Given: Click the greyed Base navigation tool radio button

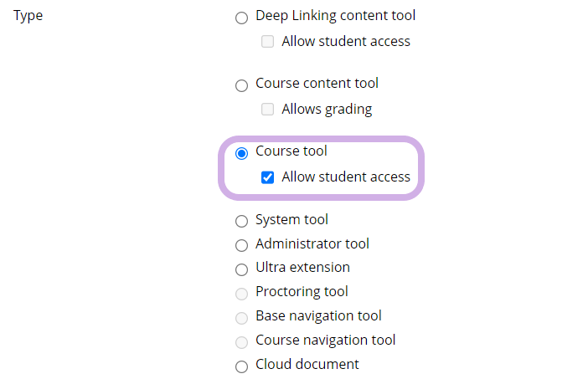Looking at the screenshot, I should (242, 318).
